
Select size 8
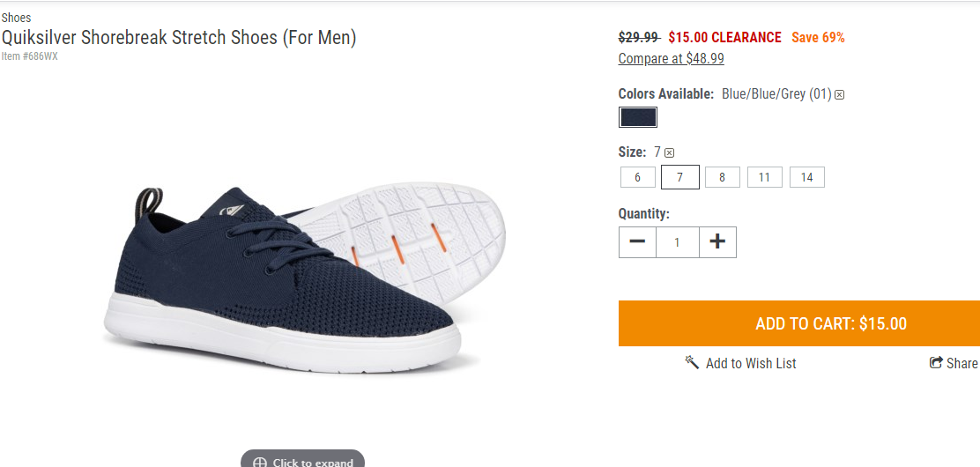click(x=723, y=177)
